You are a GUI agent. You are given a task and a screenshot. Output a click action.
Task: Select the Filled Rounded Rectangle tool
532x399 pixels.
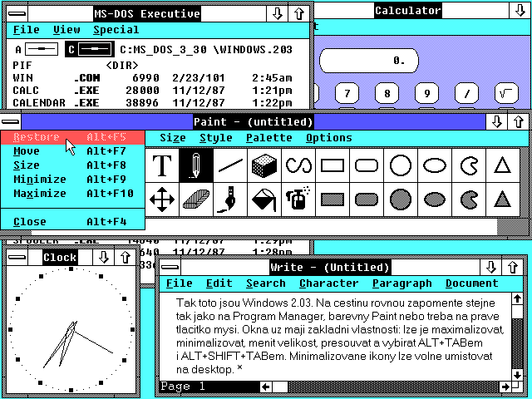coord(367,199)
